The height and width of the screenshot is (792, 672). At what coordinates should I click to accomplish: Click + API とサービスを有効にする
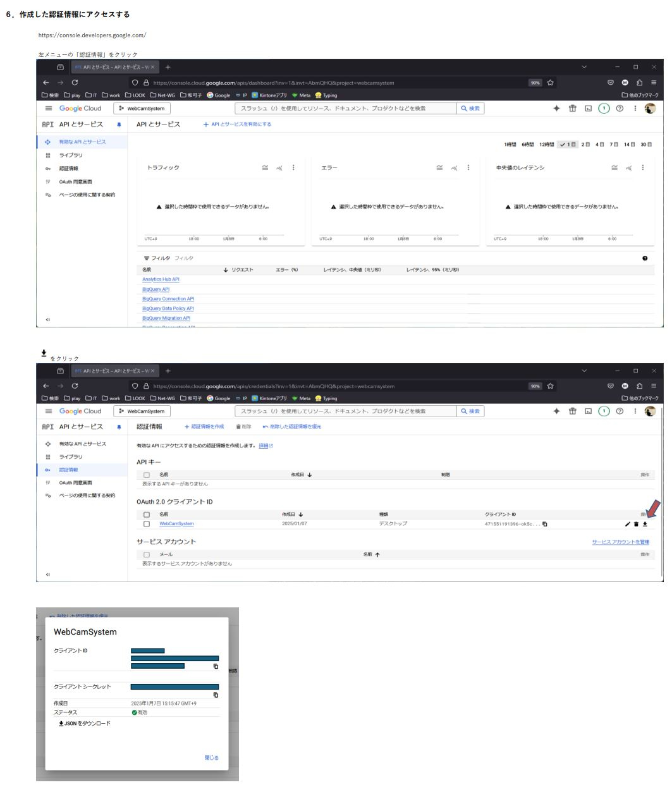click(x=238, y=125)
